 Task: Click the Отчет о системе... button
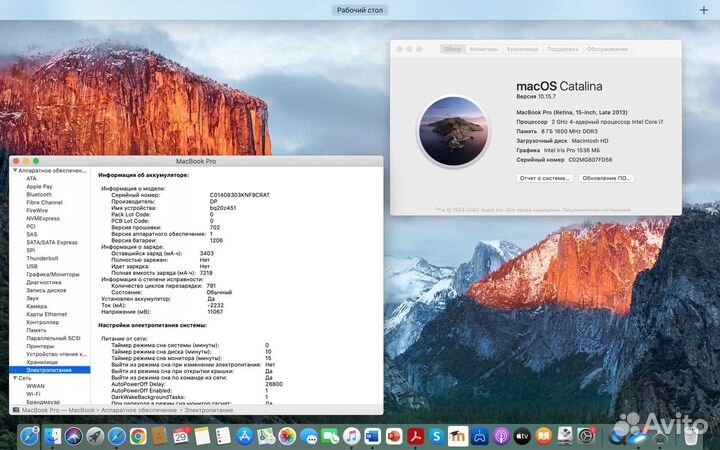(x=545, y=178)
